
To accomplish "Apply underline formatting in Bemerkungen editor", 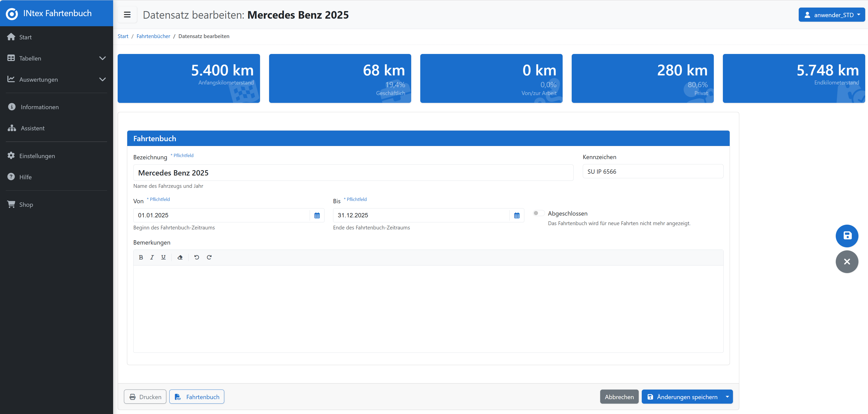I will pyautogui.click(x=164, y=257).
